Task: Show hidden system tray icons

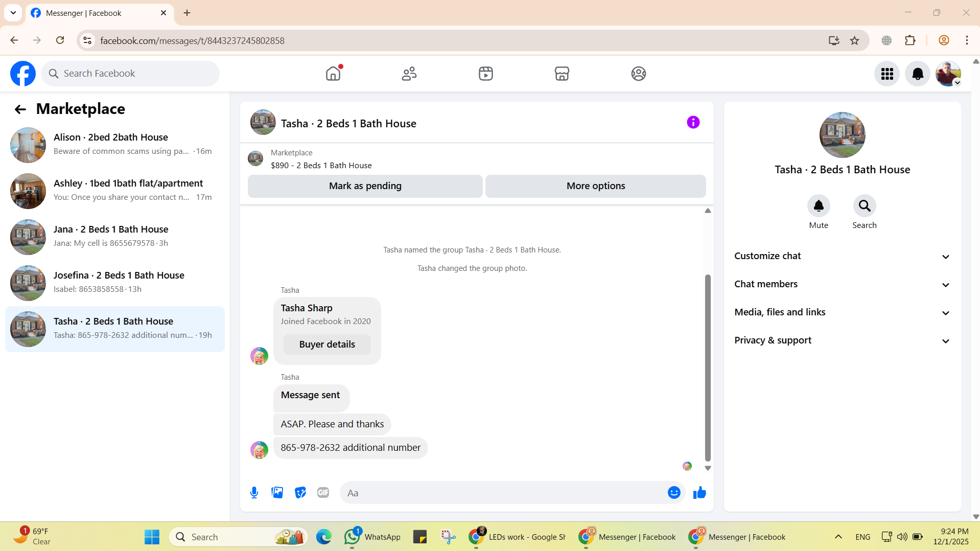Action: click(x=838, y=537)
